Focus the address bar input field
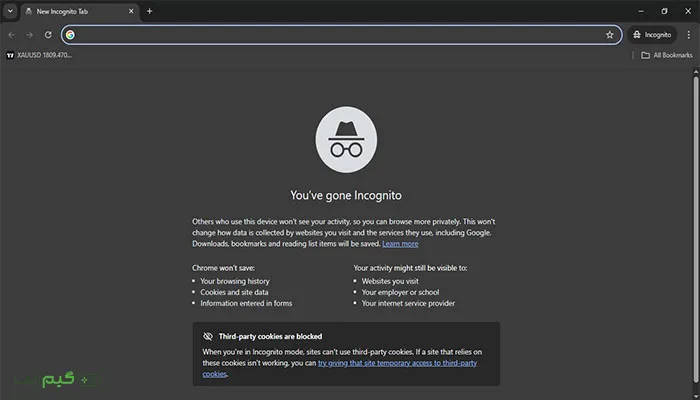This screenshot has width=700, height=400. [x=330, y=34]
